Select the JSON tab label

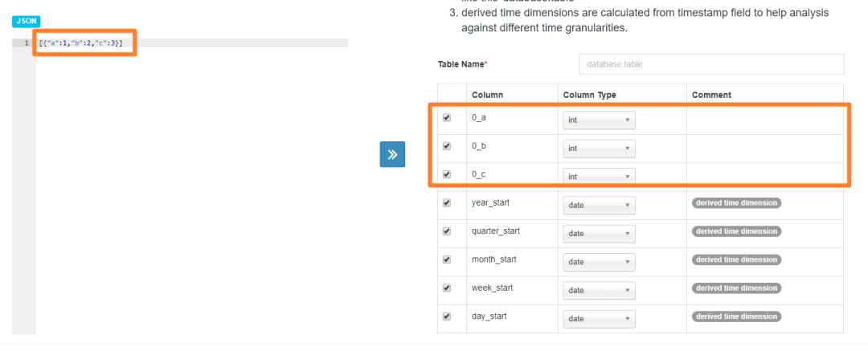coord(26,22)
